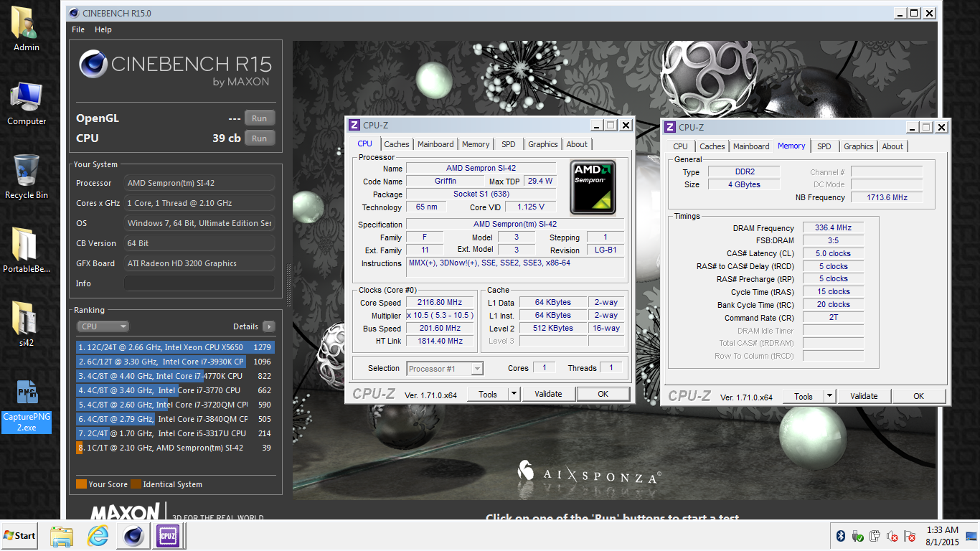Click Tools button in CPU window
This screenshot has width=980, height=551.
tap(488, 394)
